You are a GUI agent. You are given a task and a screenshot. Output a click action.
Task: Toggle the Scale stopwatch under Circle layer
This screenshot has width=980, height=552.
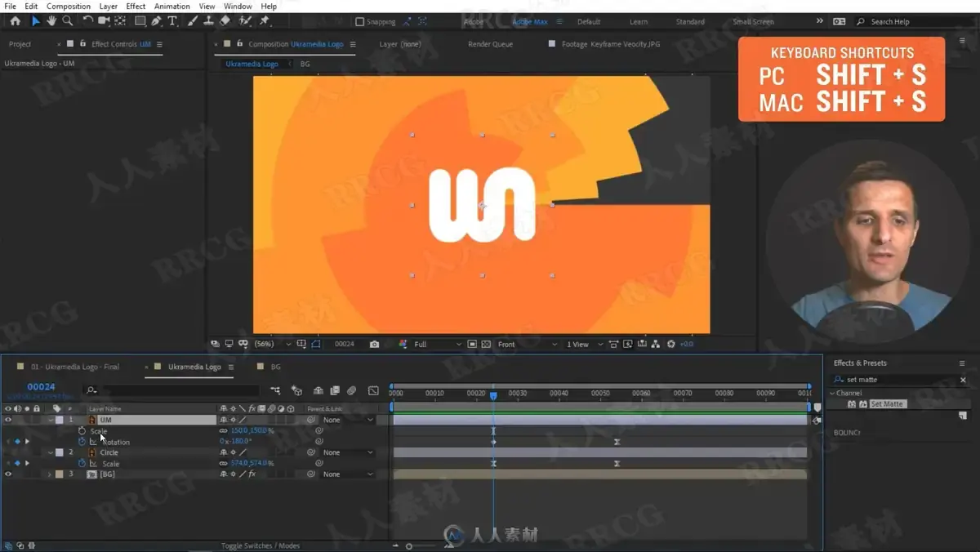pyautogui.click(x=82, y=463)
